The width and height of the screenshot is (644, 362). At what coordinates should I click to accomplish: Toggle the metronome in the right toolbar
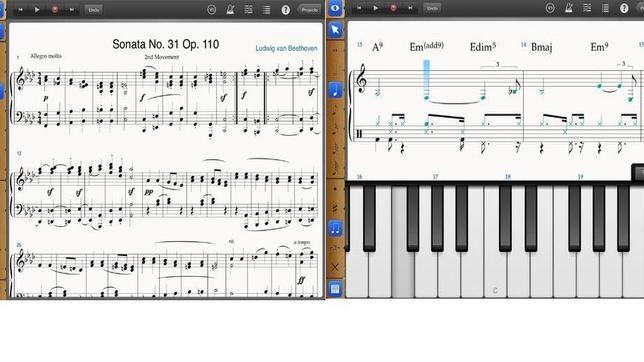pos(568,8)
